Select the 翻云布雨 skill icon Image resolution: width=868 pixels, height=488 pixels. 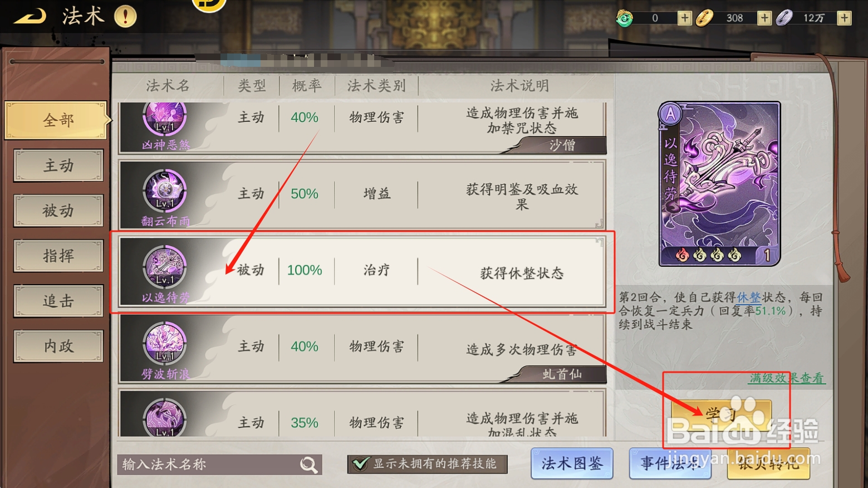[165, 191]
